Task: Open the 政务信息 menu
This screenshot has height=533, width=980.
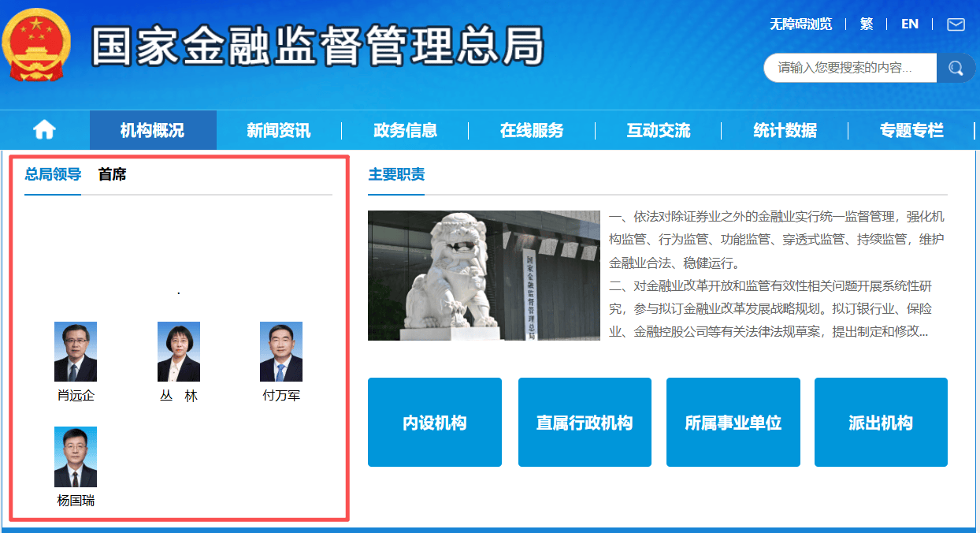Action: coord(405,130)
